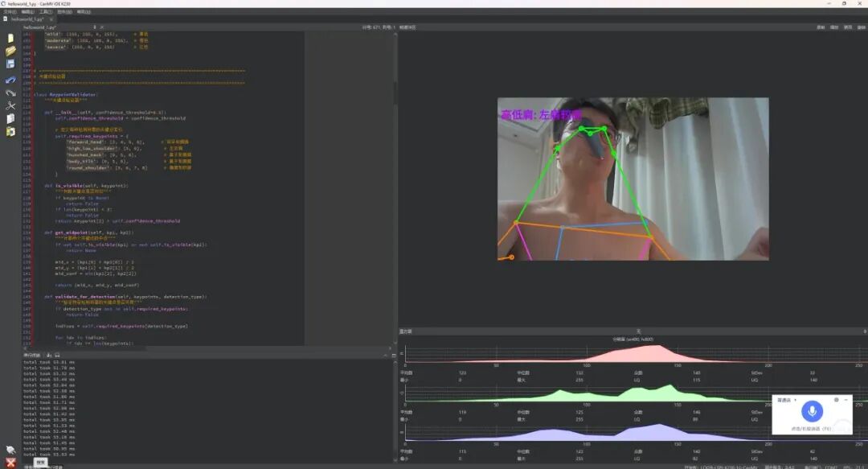Click the Paste clipboard icon

tap(10, 131)
